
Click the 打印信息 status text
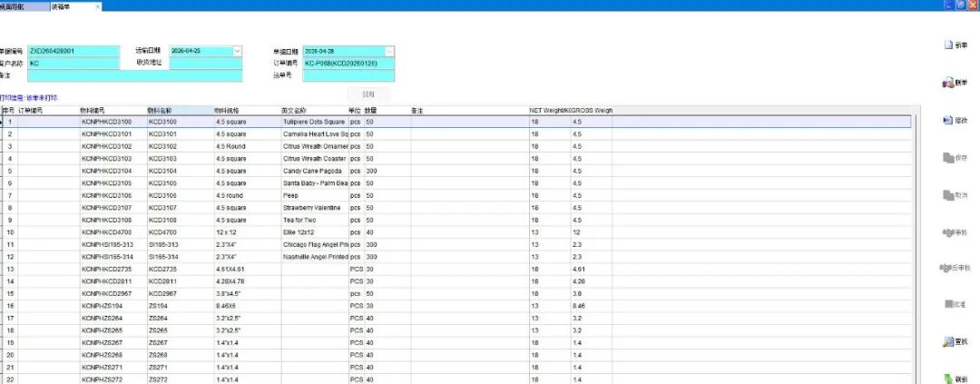29,98
